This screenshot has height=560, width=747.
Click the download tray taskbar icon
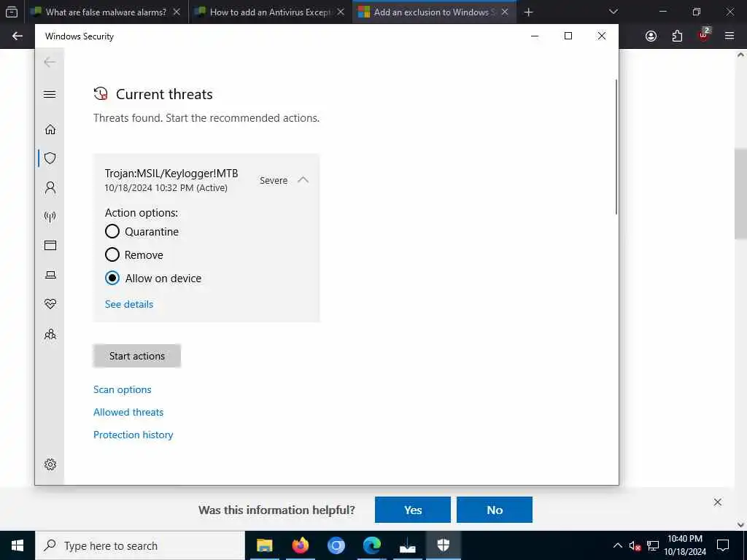[x=407, y=545]
